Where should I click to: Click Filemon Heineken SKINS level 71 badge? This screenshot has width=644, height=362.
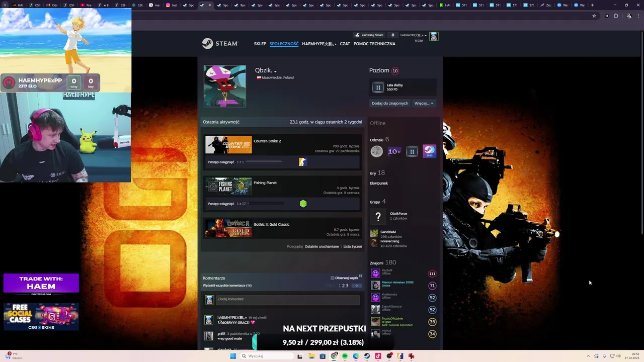pos(432,286)
